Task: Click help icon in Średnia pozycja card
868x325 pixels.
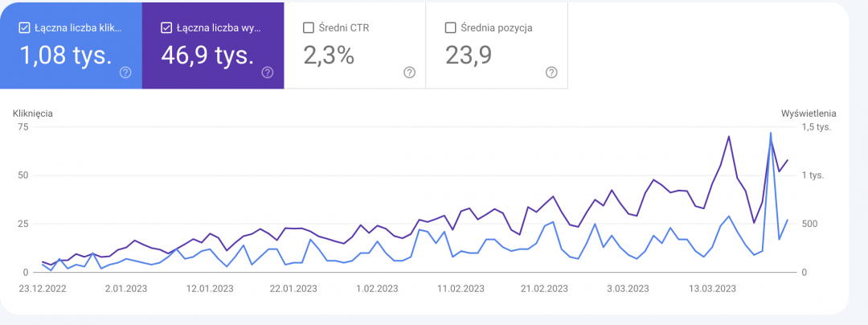Action: tap(551, 72)
